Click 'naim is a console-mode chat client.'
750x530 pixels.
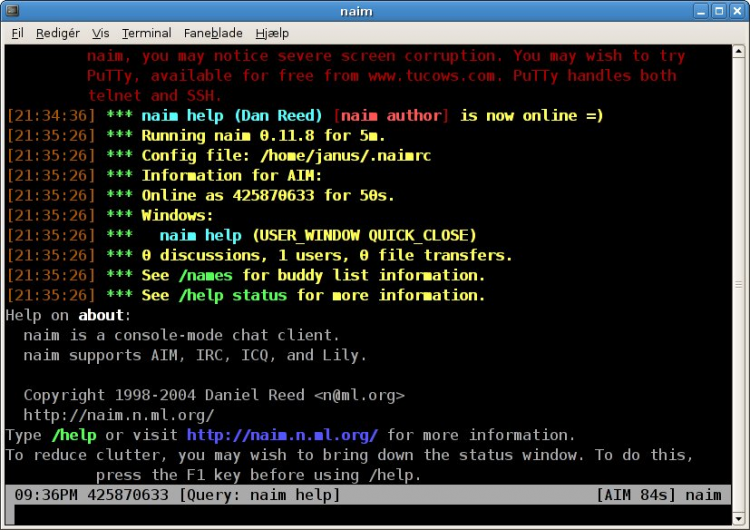pos(181,335)
